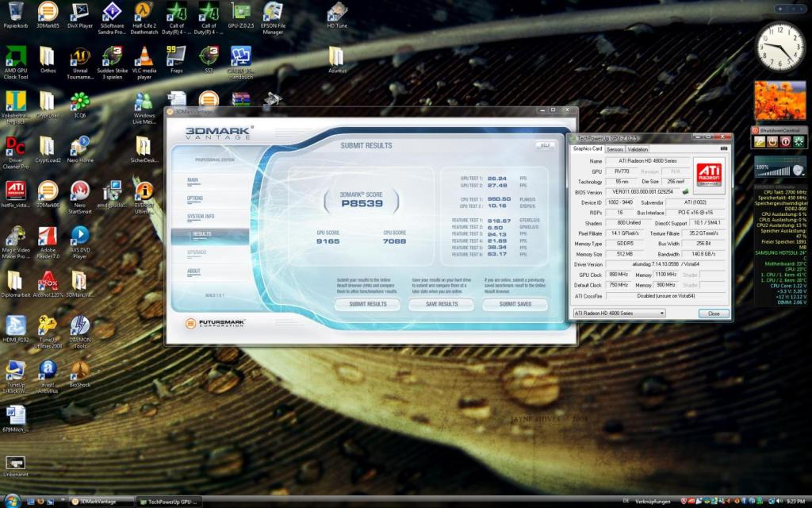Launch Unreal Tournament shortcut

(x=80, y=63)
